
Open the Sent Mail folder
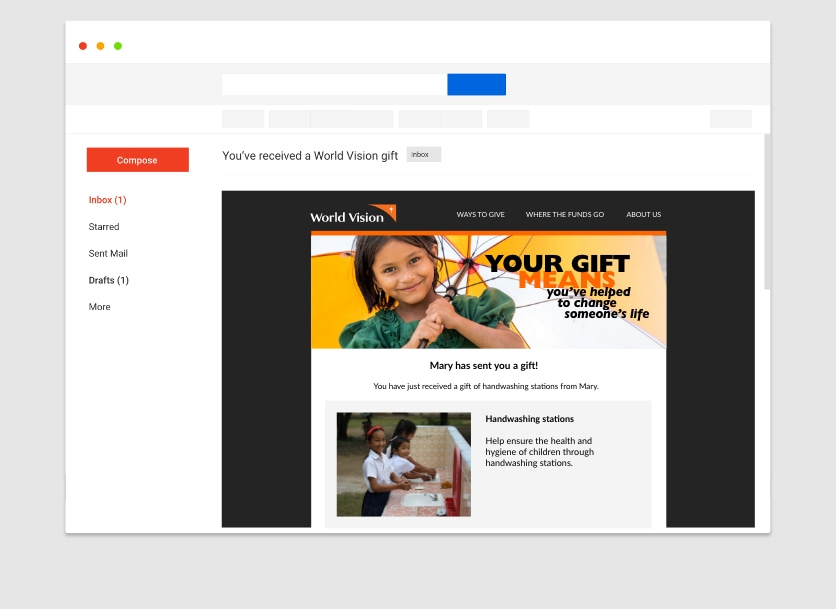(108, 253)
